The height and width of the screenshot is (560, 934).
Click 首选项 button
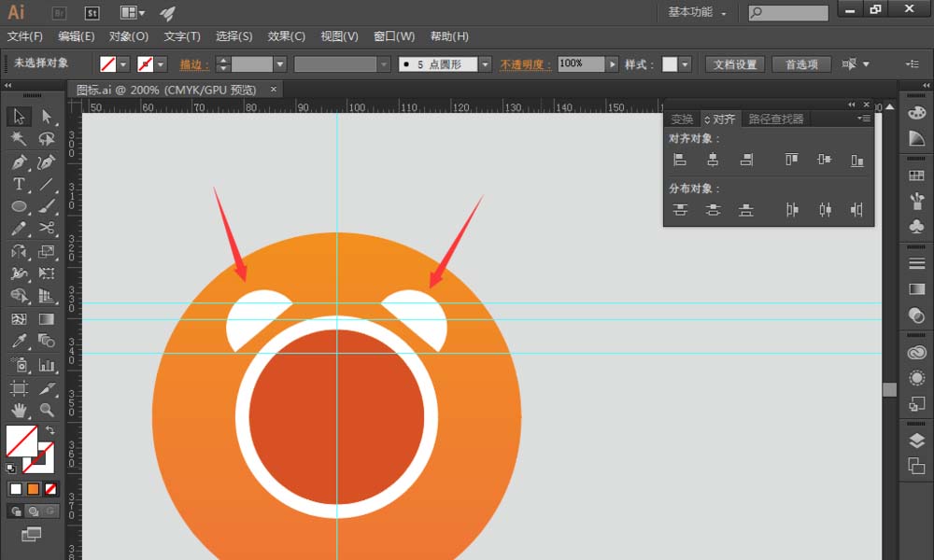tap(801, 64)
